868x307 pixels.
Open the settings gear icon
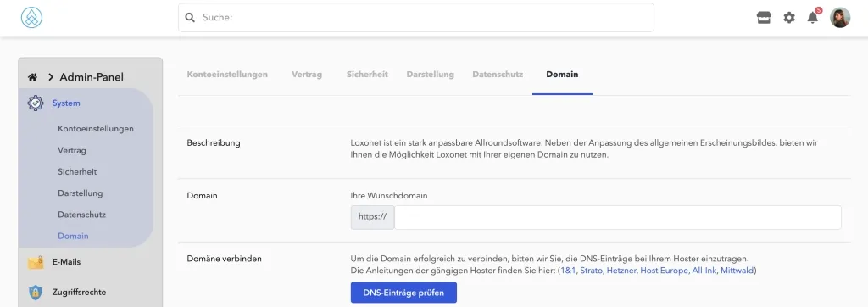coord(789,18)
